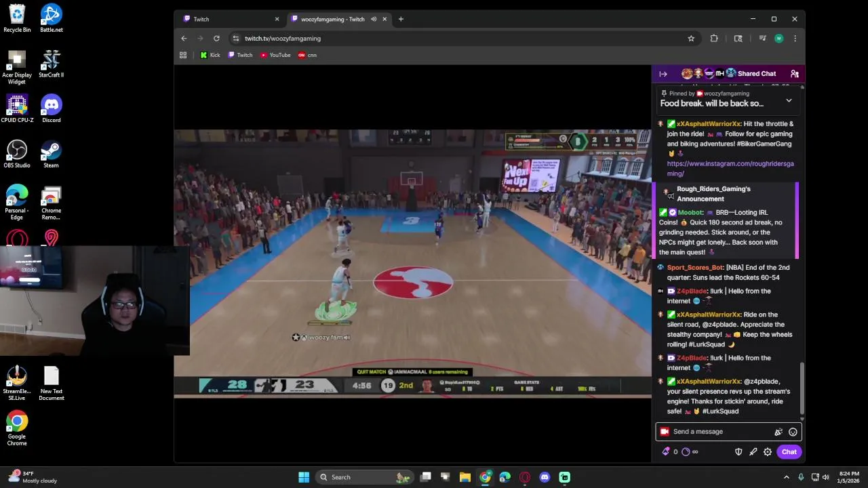Select the Google Chrome desktop shortcut

[17, 428]
